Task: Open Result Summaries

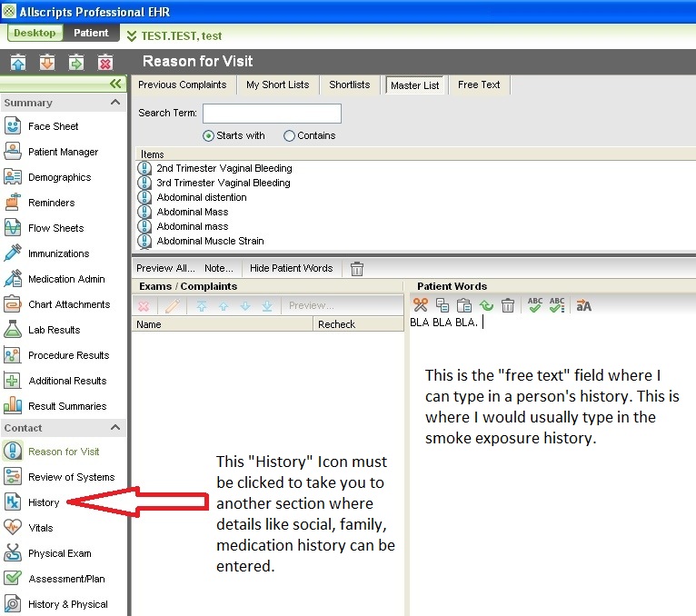Action: coord(67,406)
